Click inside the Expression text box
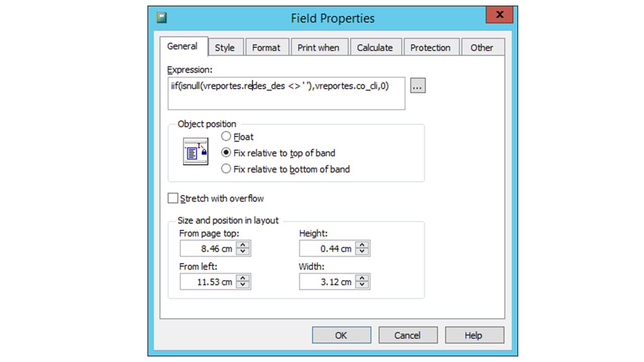The image size is (644, 362). click(x=286, y=93)
